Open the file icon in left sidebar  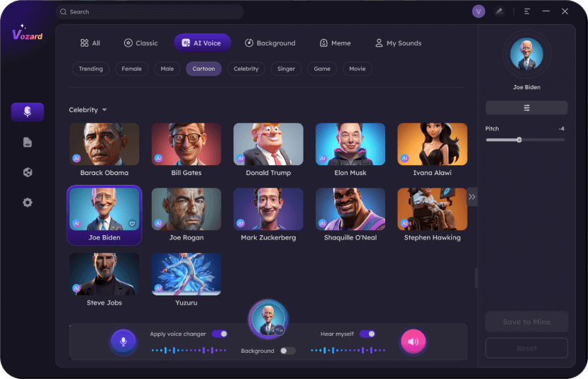pos(27,142)
